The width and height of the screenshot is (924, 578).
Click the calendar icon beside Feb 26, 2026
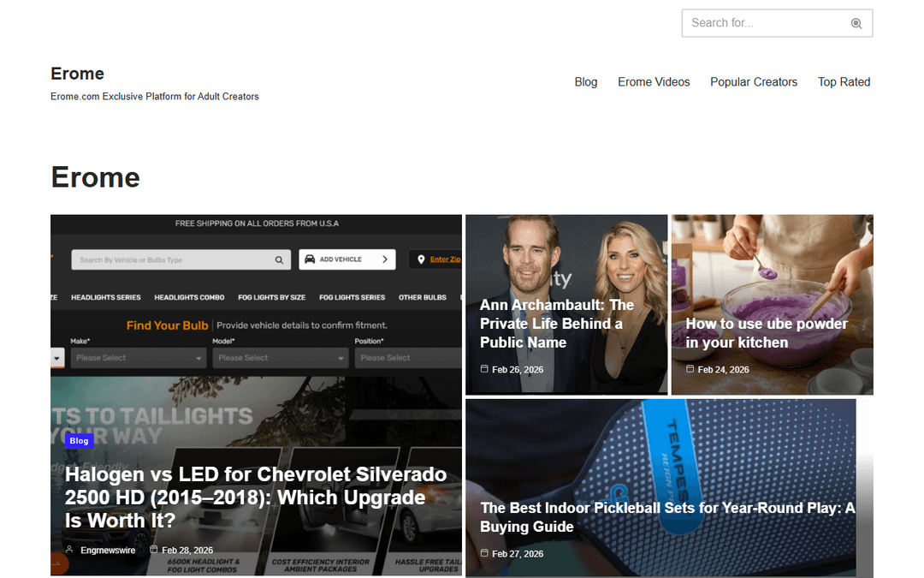484,368
